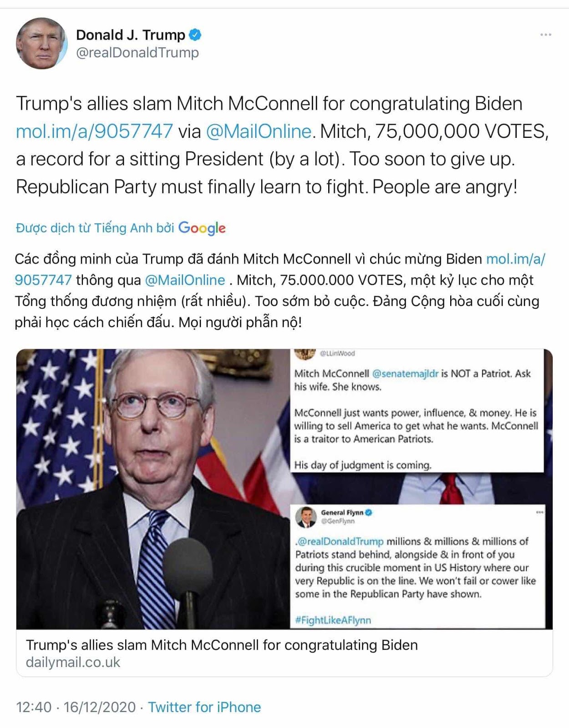Click the "Twitter for iPhone" source link
Image resolution: width=569 pixels, height=728 pixels.
point(204,707)
